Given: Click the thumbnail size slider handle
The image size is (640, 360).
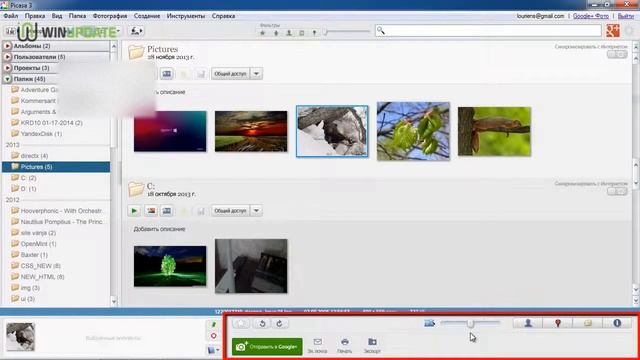Looking at the screenshot, I should click(470, 324).
